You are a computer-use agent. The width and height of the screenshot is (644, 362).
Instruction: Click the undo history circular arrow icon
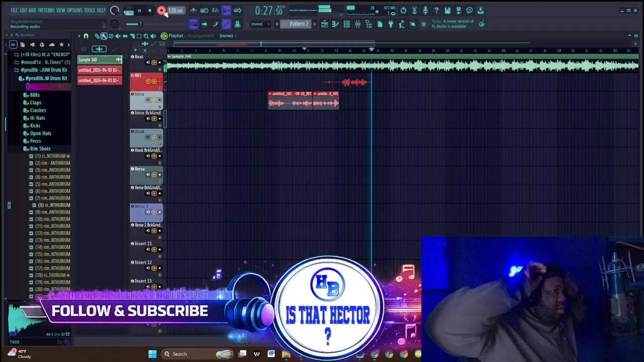pos(404,11)
